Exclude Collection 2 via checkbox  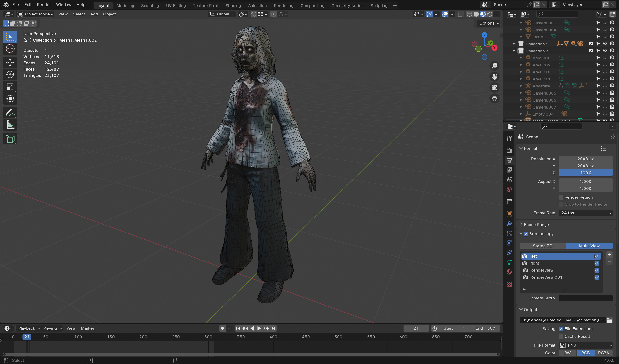tap(591, 44)
